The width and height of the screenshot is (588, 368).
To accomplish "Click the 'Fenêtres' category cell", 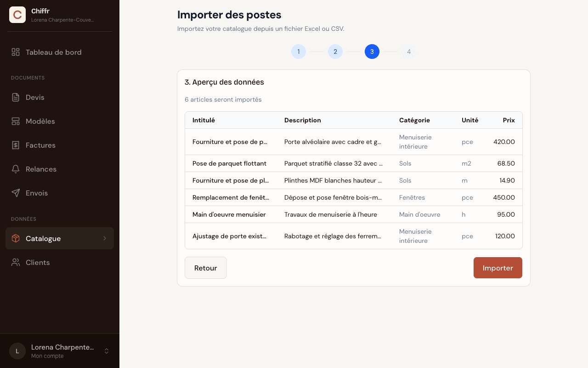I will (x=412, y=197).
